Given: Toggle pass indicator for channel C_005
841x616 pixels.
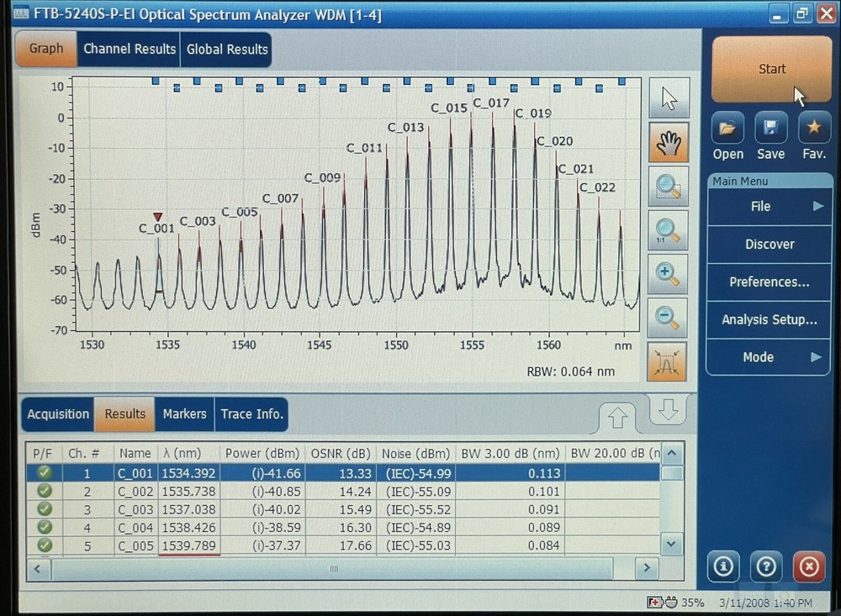Looking at the screenshot, I should pos(44,545).
